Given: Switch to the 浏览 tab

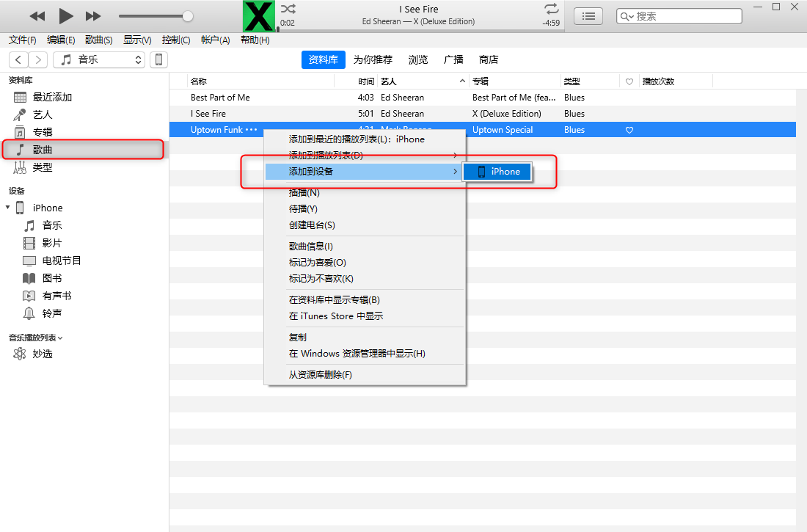Looking at the screenshot, I should 418,59.
